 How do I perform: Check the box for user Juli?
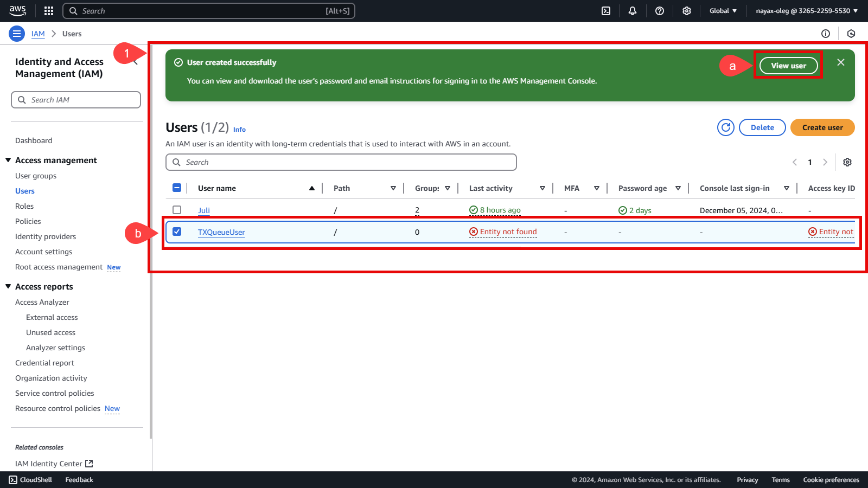pyautogui.click(x=177, y=210)
